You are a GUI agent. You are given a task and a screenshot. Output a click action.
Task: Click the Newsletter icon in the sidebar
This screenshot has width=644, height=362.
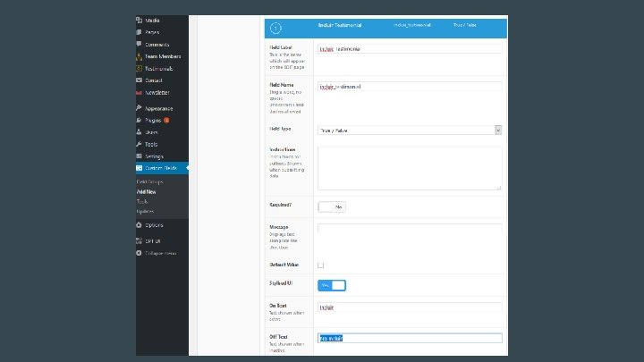(140, 93)
